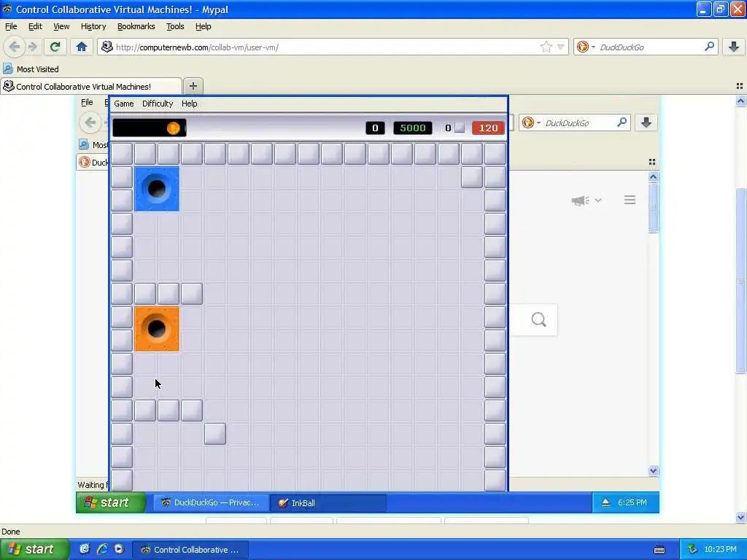Click the inner VM list all tabs icon
747x560 pixels.
[652, 163]
